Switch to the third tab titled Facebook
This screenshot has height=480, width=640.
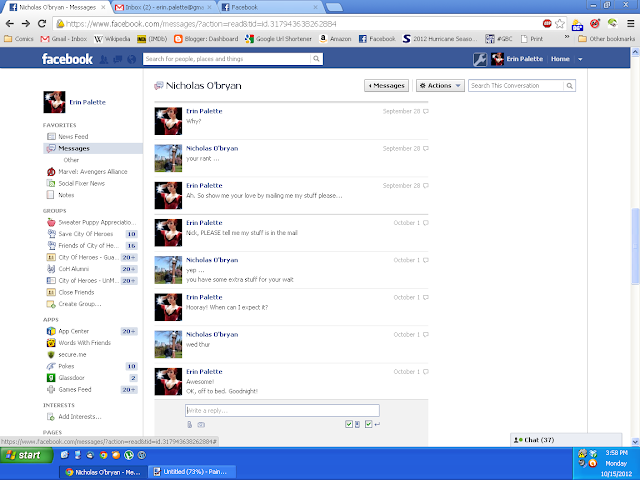point(269,7)
